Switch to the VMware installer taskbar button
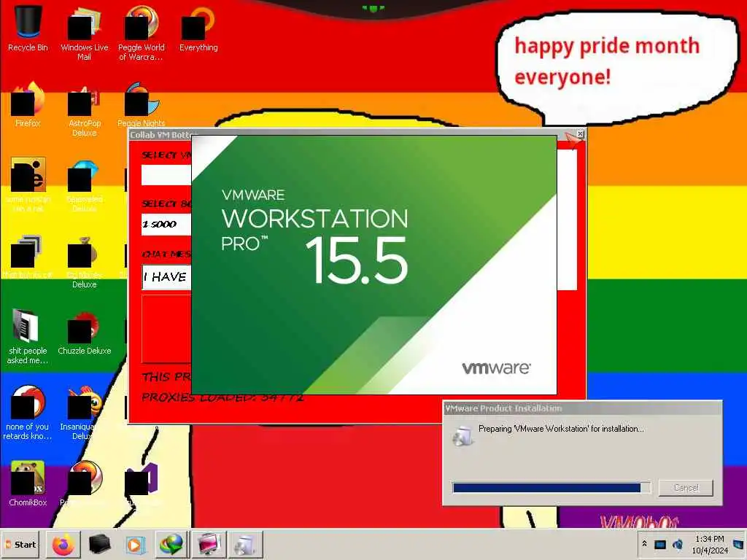Image resolution: width=747 pixels, height=560 pixels. [x=245, y=544]
